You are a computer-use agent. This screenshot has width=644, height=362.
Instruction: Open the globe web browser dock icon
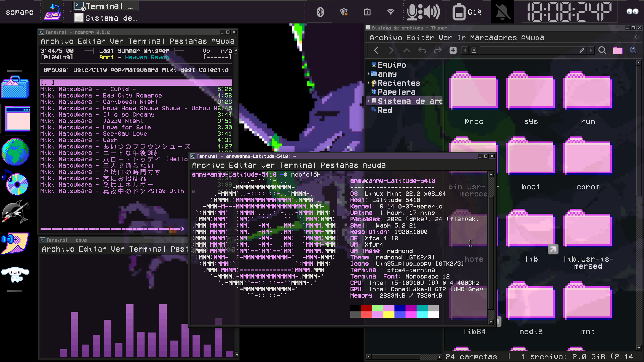[x=15, y=152]
